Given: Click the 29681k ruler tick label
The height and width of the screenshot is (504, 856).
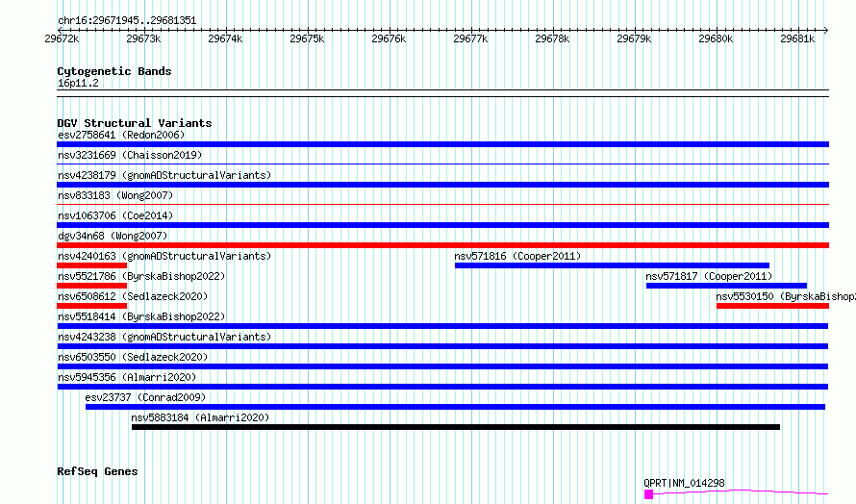Looking at the screenshot, I should [x=797, y=38].
